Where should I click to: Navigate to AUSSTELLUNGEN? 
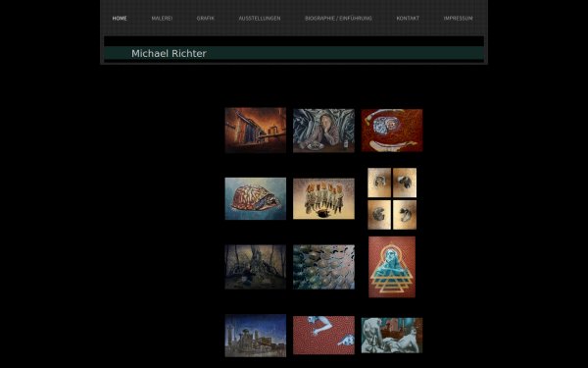click(x=260, y=18)
